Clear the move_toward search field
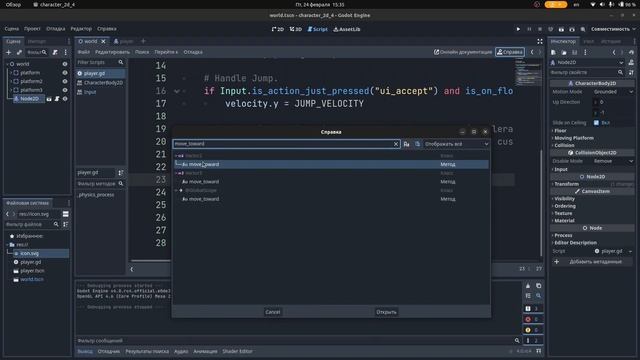The height and width of the screenshot is (360, 640). point(396,144)
